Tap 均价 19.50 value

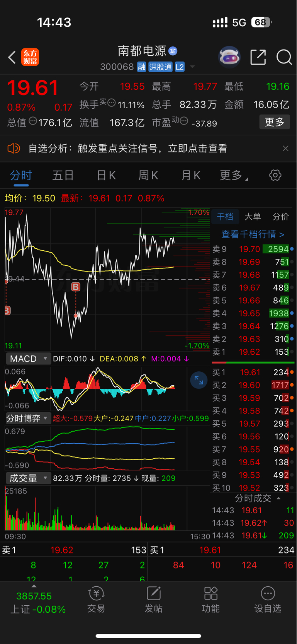tap(44, 198)
